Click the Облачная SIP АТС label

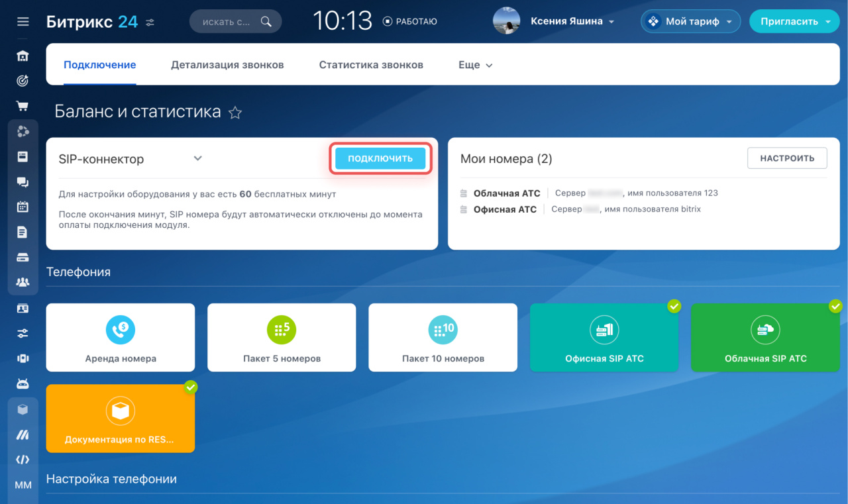point(765,358)
